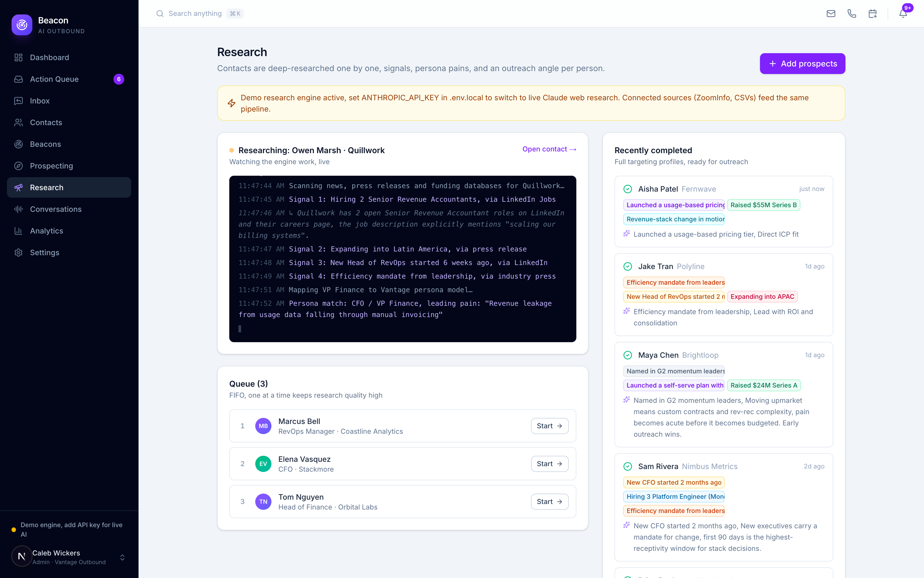Click the lightning icon in demo banner
This screenshot has height=578, width=924.
231,103
